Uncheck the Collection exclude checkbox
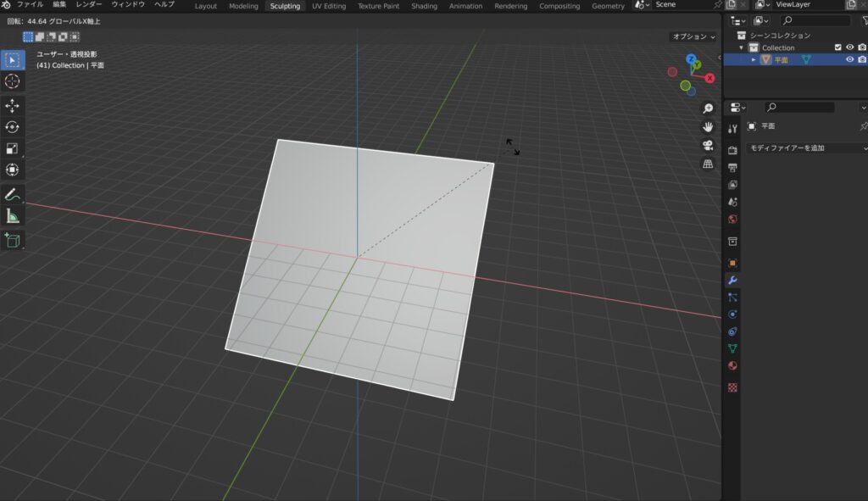This screenshot has width=868, height=501. point(837,47)
